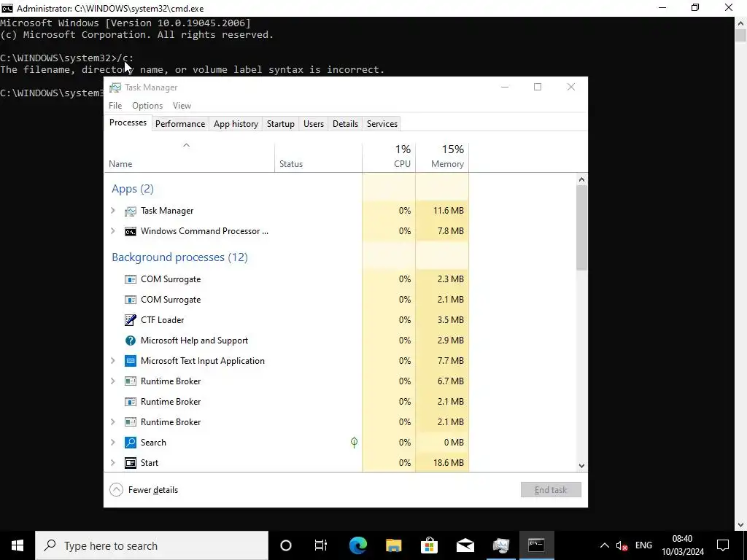This screenshot has width=747, height=560.
Task: Sort by the Memory column header
Action: pyautogui.click(x=442, y=157)
